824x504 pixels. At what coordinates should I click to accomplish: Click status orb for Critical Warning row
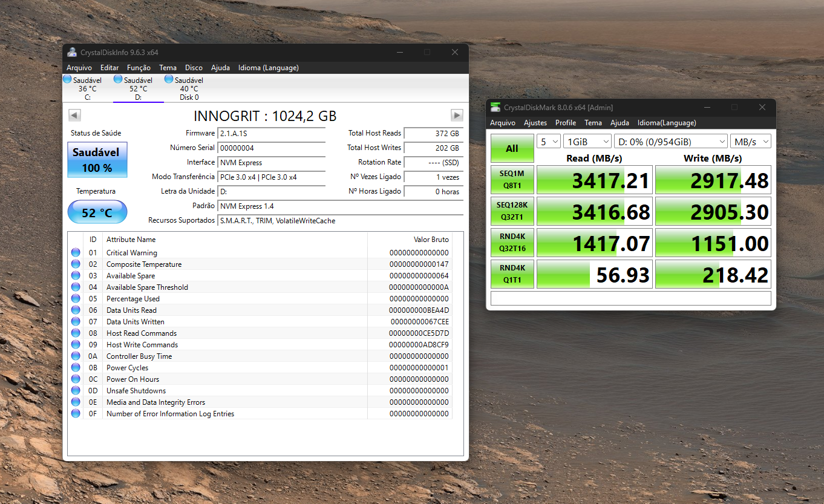pos(76,252)
